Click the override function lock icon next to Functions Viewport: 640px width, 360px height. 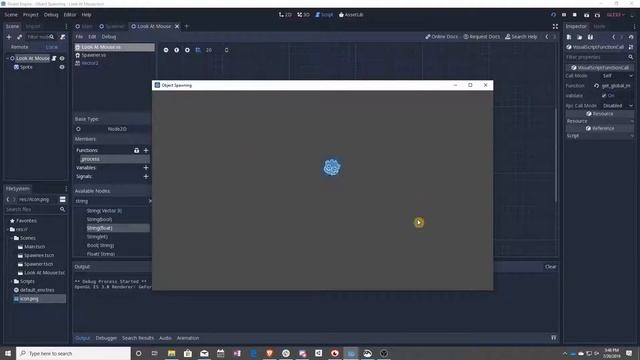click(136, 150)
